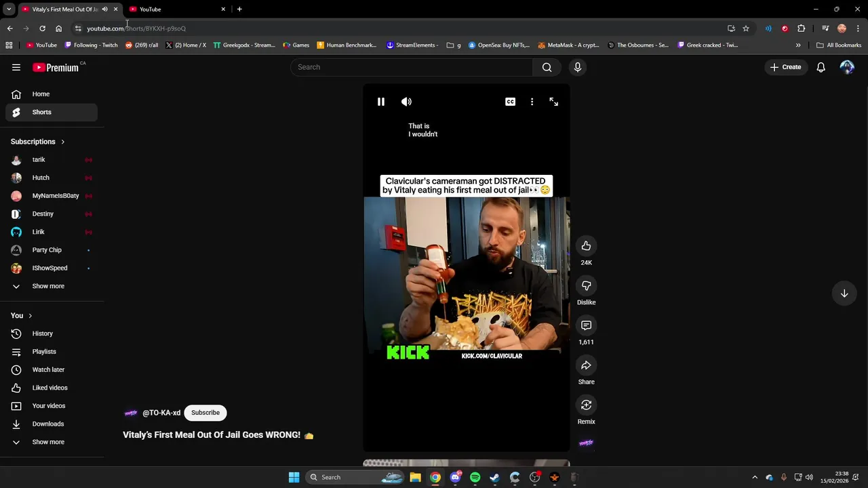This screenshot has height=488, width=868.
Task: Open the Windows Start menu
Action: [x=294, y=477]
